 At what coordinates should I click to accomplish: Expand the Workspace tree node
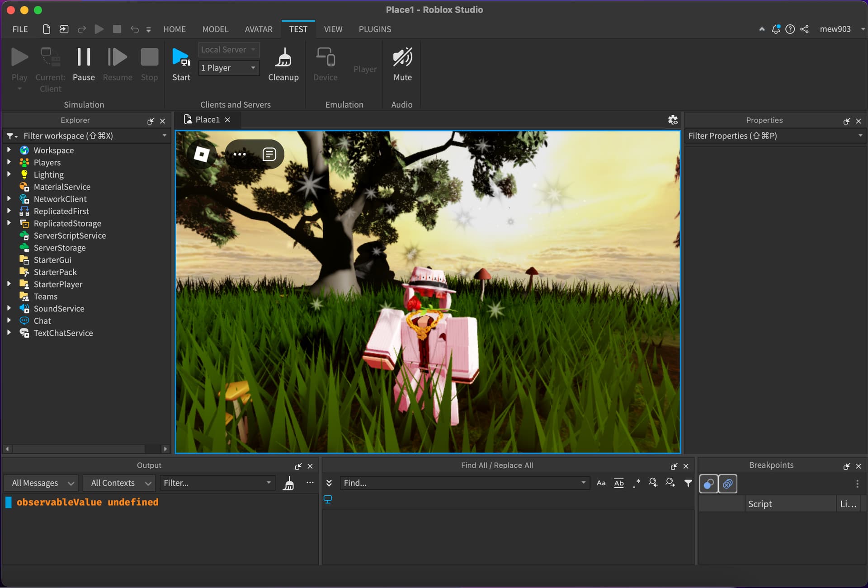(x=9, y=150)
